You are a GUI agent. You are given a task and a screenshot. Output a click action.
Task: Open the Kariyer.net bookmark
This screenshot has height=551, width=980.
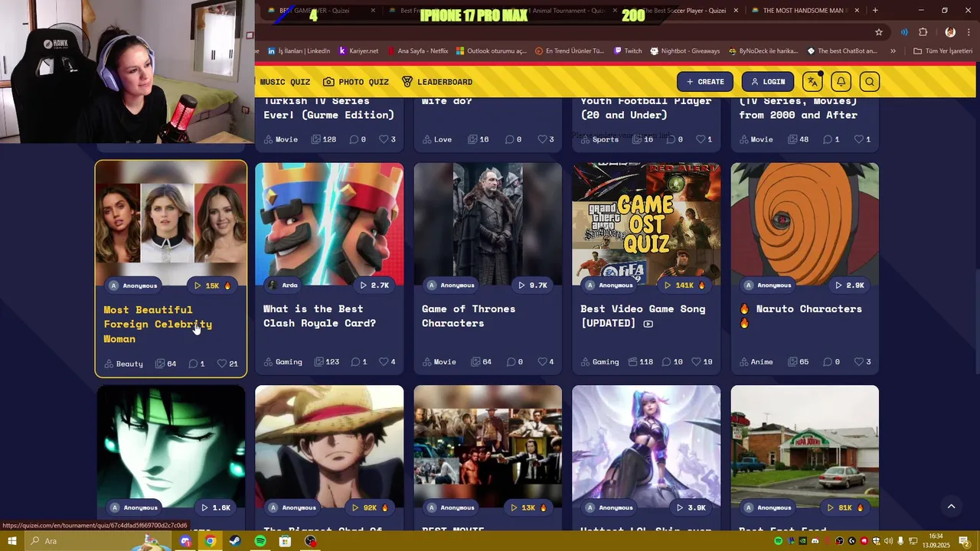pyautogui.click(x=358, y=51)
